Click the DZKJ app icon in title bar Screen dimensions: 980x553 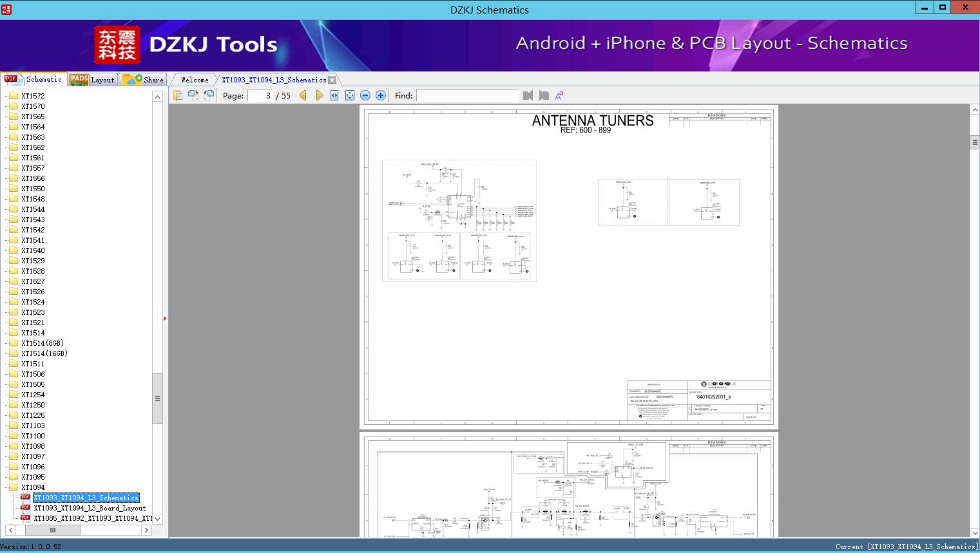pos(6,10)
